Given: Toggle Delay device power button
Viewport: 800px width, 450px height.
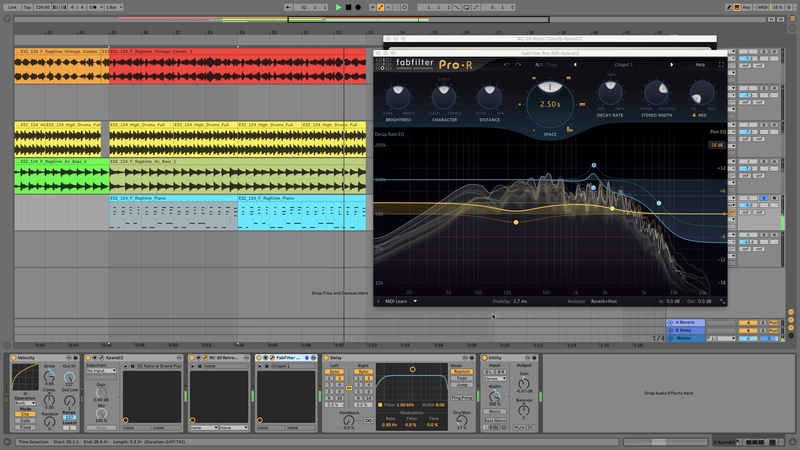Looking at the screenshot, I should tap(326, 358).
